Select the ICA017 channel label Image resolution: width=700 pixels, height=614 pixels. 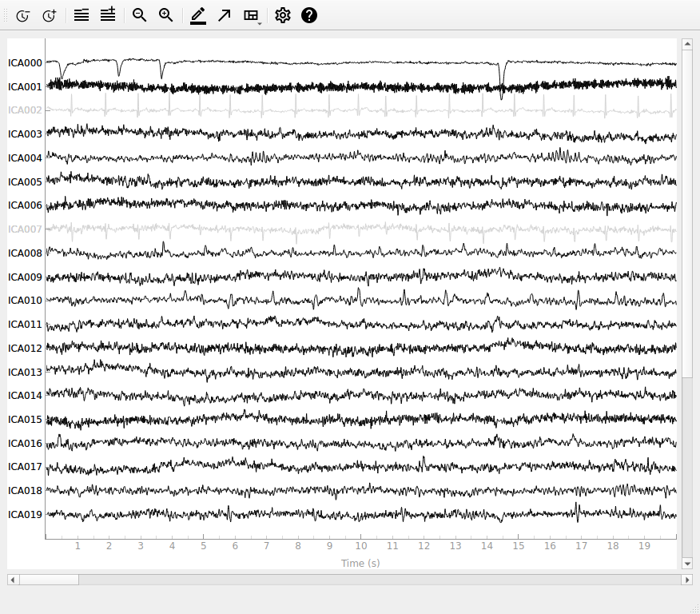tap(25, 467)
